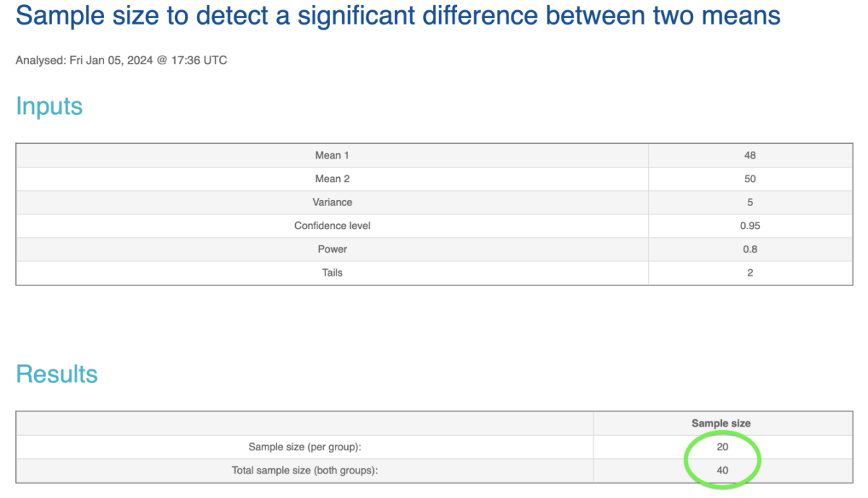Click the Power row label
Viewport: 868px width, 498px height.
[x=332, y=249]
